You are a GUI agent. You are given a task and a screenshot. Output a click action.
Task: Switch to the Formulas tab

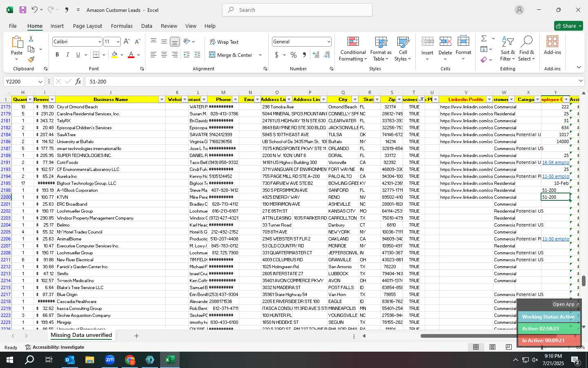coord(122,26)
